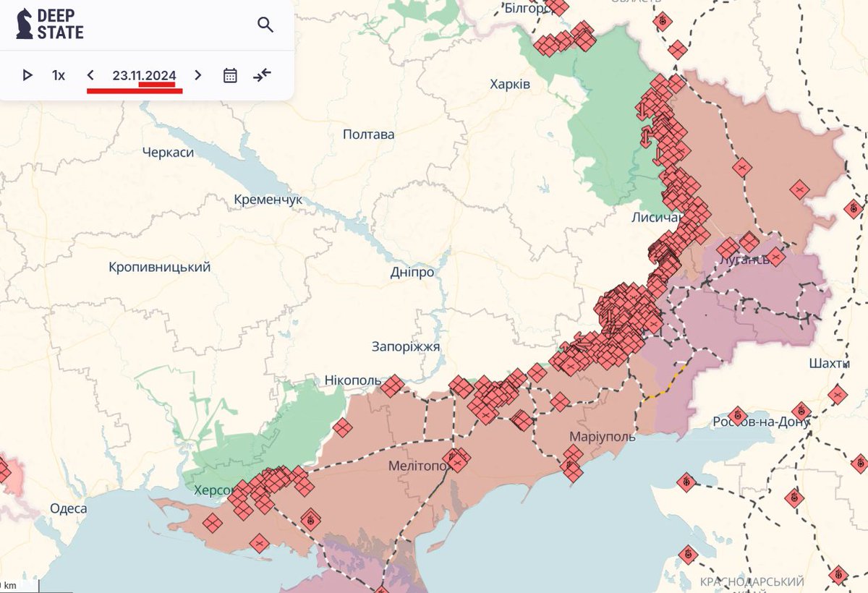Click the Кропивницький city label
Screen dimensions: 868x593
tap(160, 267)
